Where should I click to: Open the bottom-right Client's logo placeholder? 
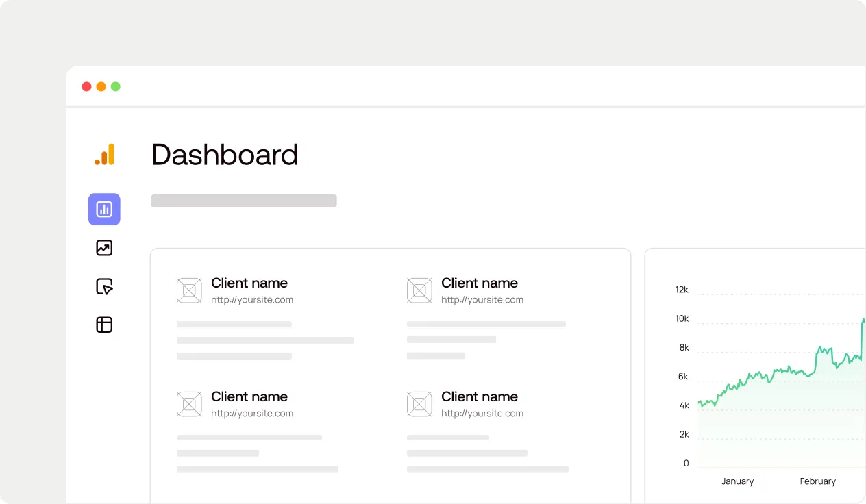pyautogui.click(x=419, y=404)
